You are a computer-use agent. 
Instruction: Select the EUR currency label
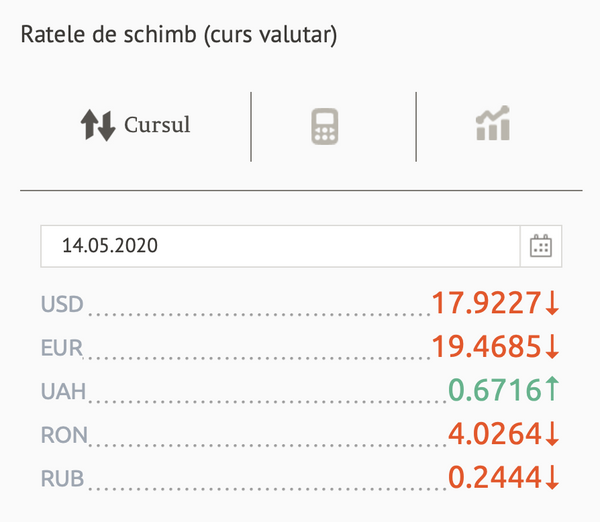click(x=62, y=348)
